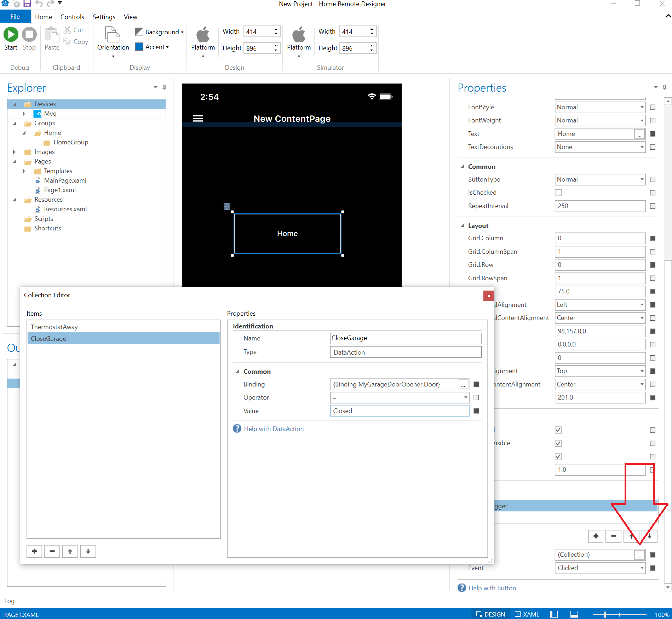Open Binding editor ellipsis button
This screenshot has width=672, height=619.
coord(463,384)
